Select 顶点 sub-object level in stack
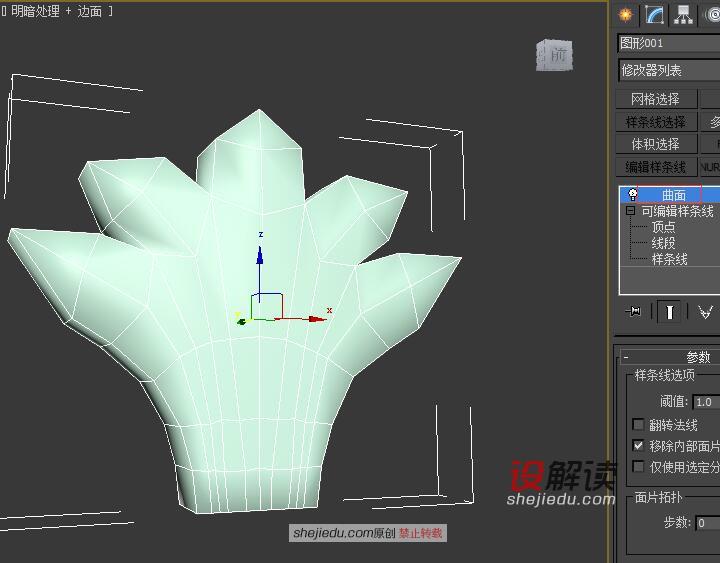 (x=663, y=227)
